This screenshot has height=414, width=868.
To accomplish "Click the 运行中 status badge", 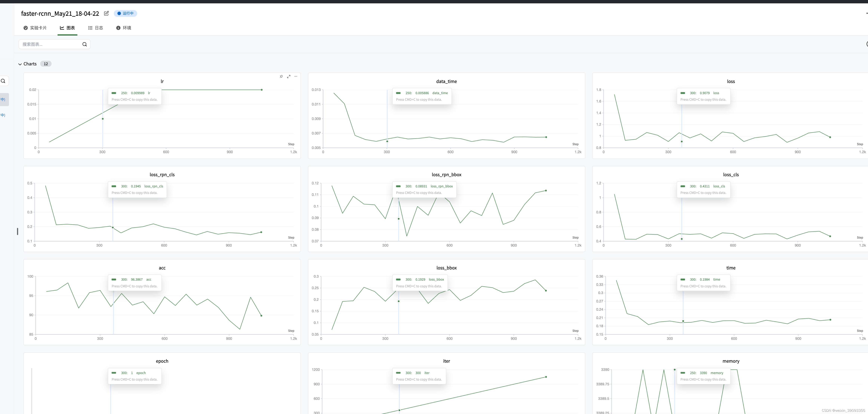I will click(x=125, y=13).
